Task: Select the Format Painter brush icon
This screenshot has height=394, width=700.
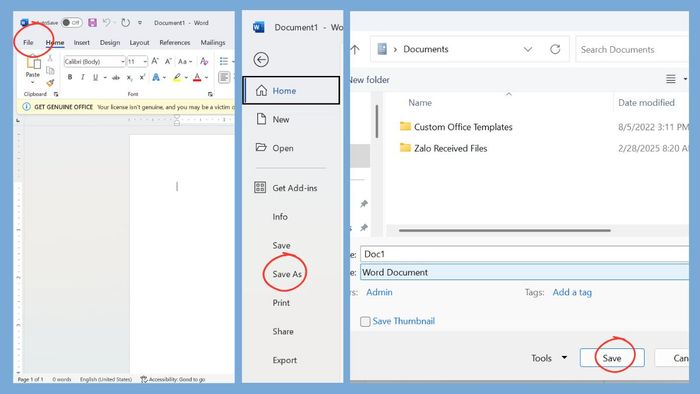Action: point(50,83)
